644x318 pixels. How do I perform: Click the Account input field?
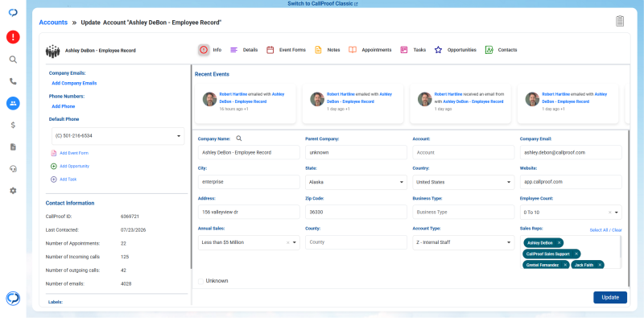(x=464, y=152)
